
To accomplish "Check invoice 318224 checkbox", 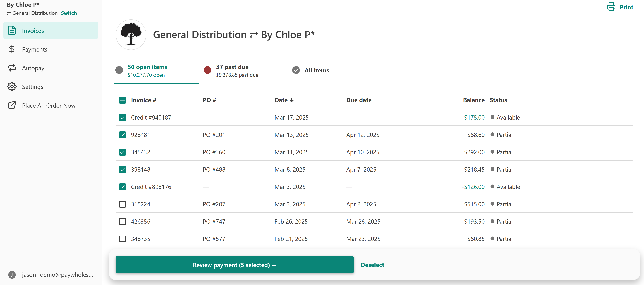I will click(123, 204).
